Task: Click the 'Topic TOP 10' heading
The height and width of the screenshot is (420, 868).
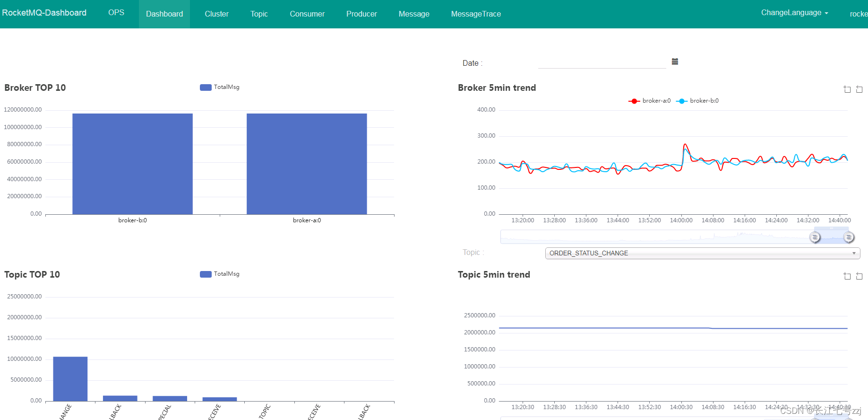Action: 32,274
